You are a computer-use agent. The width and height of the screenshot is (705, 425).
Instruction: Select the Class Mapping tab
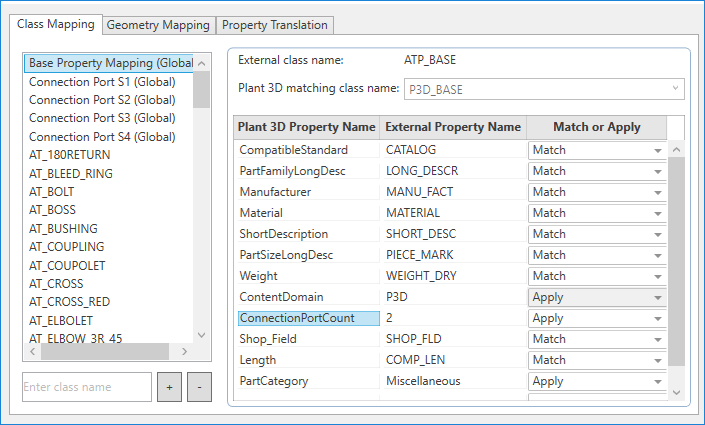(56, 24)
